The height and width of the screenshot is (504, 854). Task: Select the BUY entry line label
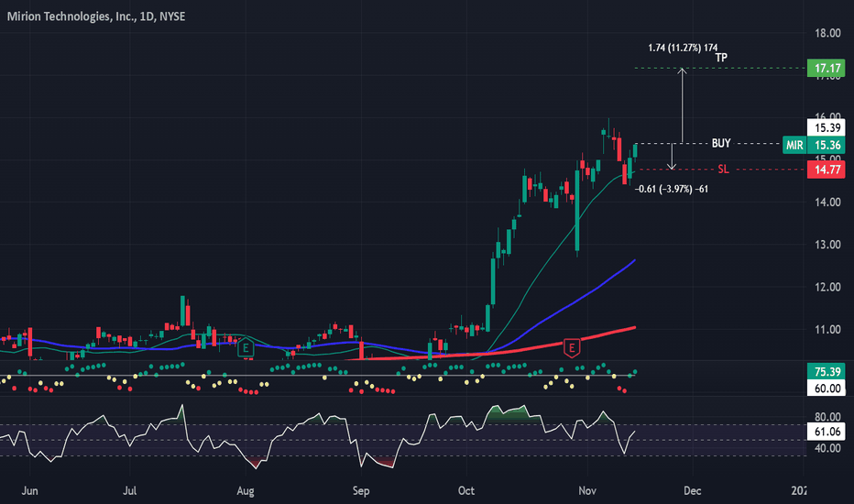click(721, 143)
